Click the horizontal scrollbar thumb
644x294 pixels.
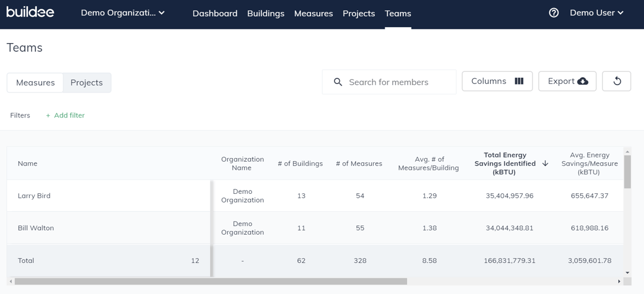(210, 281)
